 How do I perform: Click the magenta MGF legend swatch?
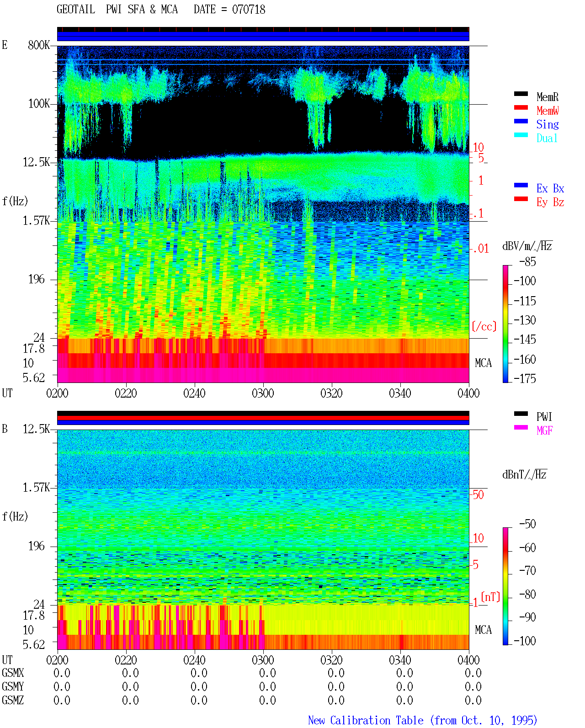[521, 428]
